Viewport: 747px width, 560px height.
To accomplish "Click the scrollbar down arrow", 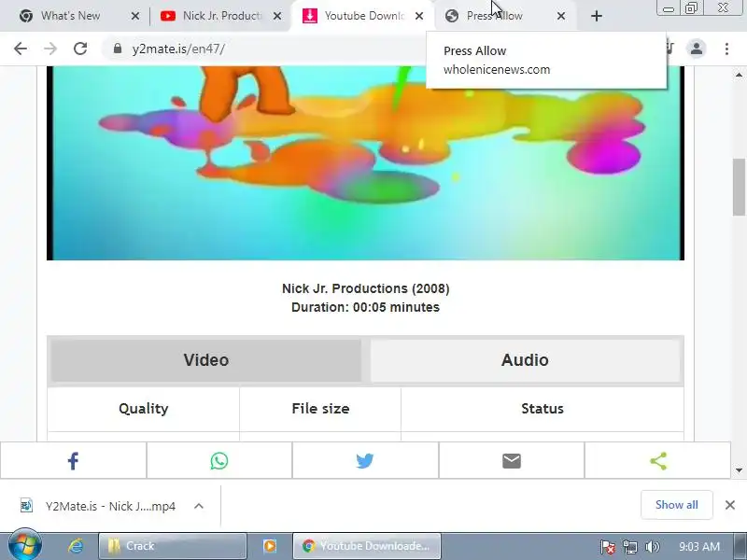I will tap(739, 470).
